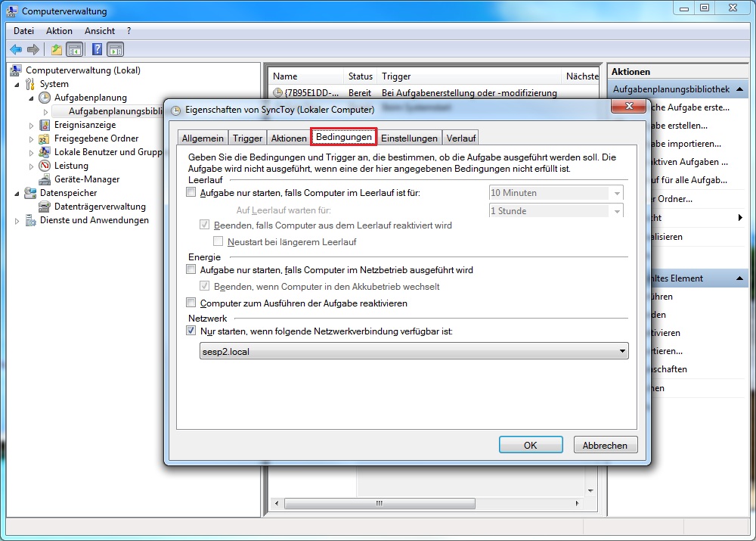The width and height of the screenshot is (756, 541).
Task: Open the Ansicht menu
Action: [100, 31]
